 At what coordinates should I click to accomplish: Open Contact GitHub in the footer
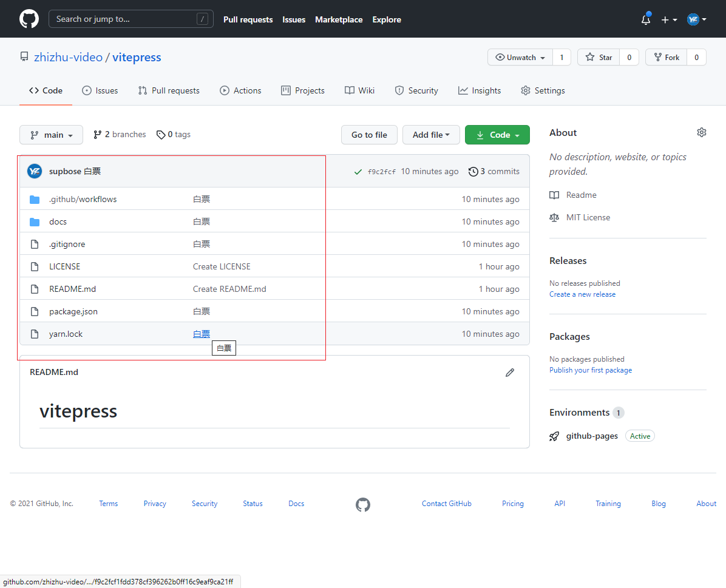[x=447, y=504]
